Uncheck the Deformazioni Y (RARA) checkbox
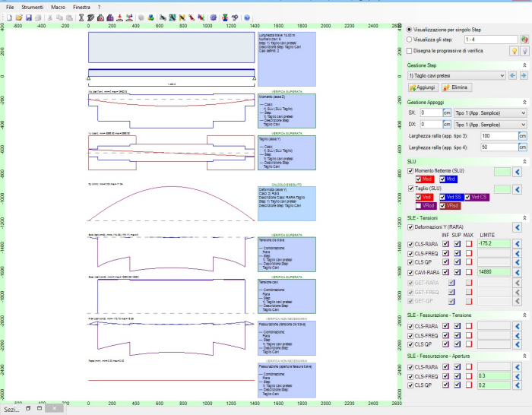The height and width of the screenshot is (415, 532). [x=411, y=227]
